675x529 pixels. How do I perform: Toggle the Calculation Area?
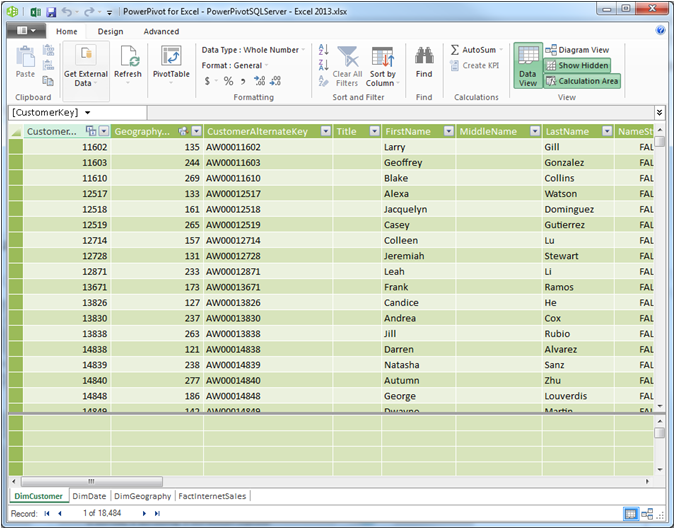[582, 81]
